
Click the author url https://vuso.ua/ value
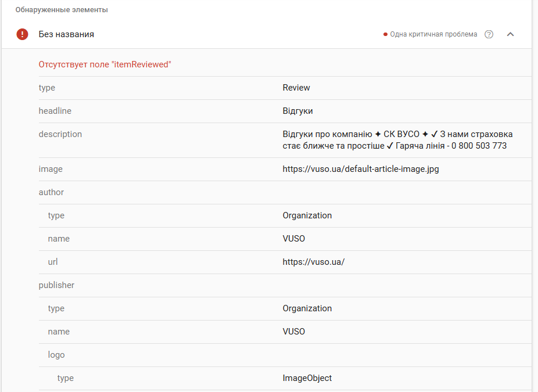coord(313,262)
